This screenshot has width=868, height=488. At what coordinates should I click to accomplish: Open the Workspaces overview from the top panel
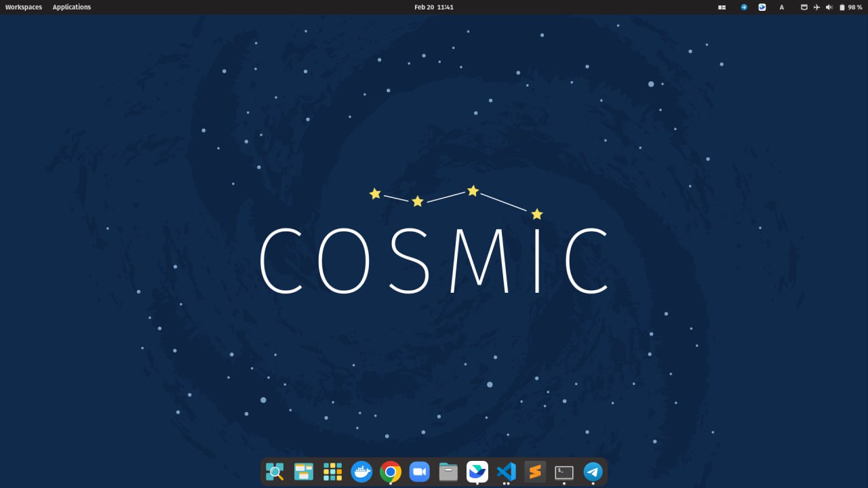pyautogui.click(x=24, y=7)
